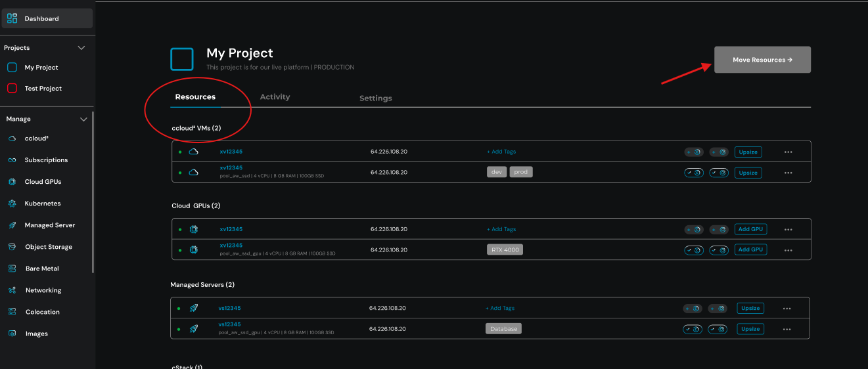Image resolution: width=868 pixels, height=369 pixels.
Task: Click the Kubernetes helm icon
Action: [12, 204]
